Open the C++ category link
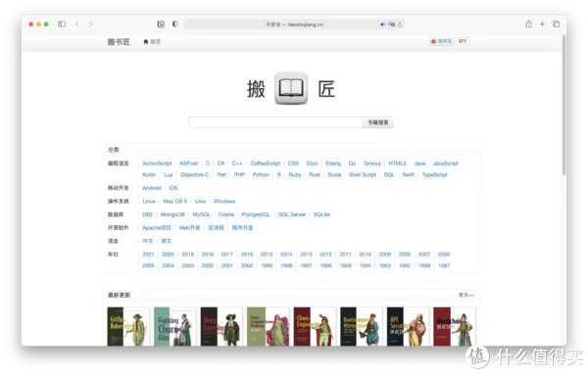 point(237,164)
